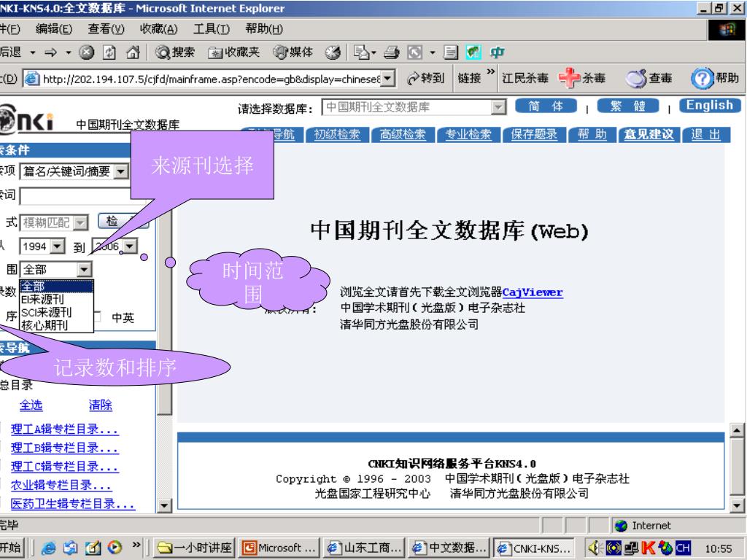747x560 pixels.
Task: Open 农业辑专栏目录 link
Action: [x=61, y=485]
